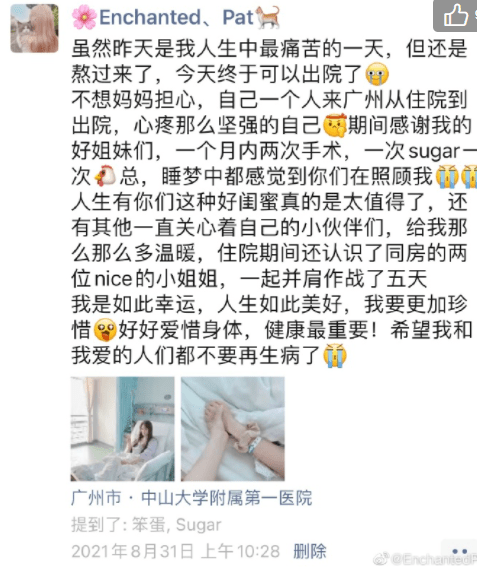This screenshot has height=568, width=477.
Task: Tap the chicken emoji before 总
Action: pyautogui.click(x=105, y=176)
